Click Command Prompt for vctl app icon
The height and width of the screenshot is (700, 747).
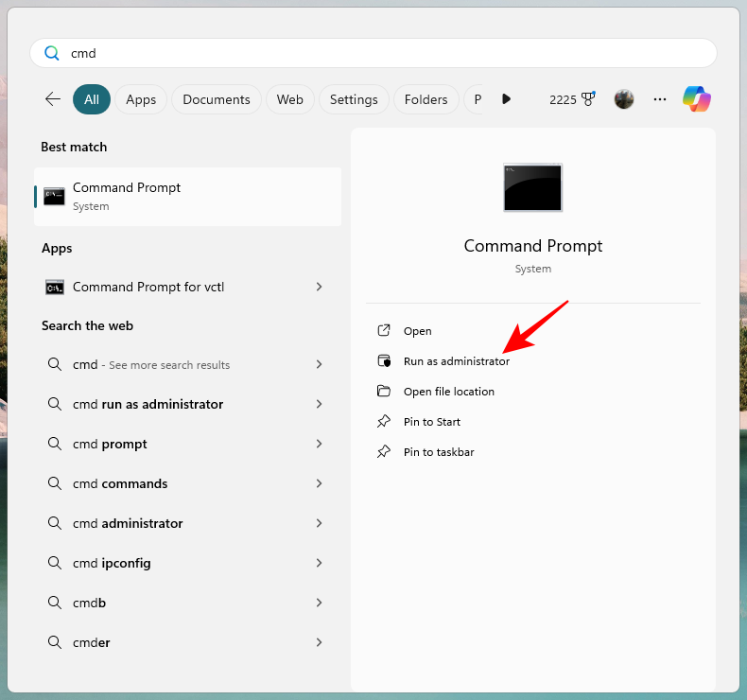click(55, 287)
